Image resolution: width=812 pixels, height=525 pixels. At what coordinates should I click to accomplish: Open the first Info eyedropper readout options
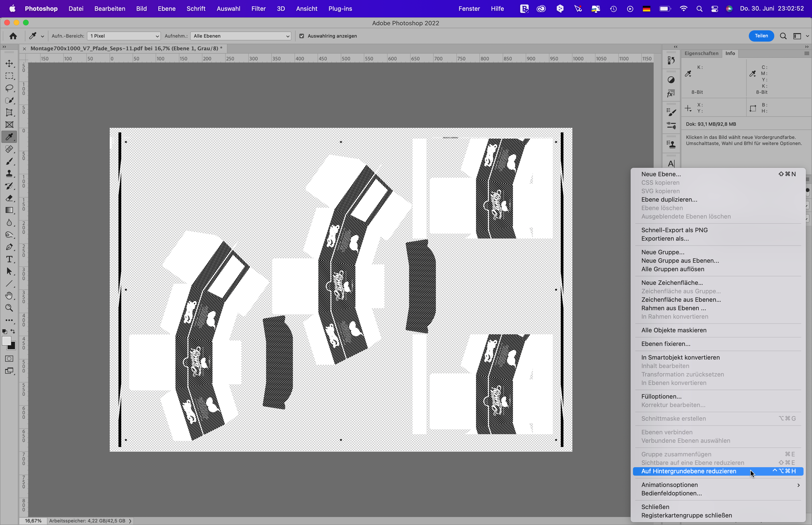tap(688, 74)
